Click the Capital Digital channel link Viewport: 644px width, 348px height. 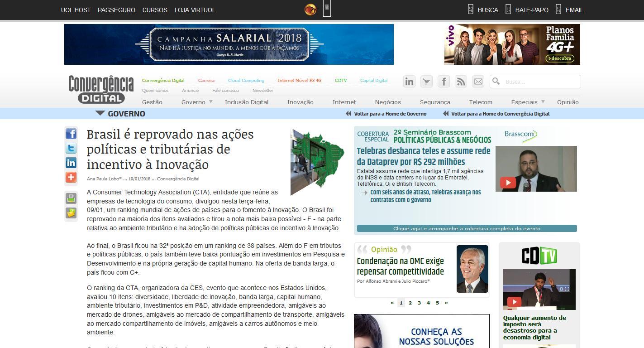click(374, 81)
